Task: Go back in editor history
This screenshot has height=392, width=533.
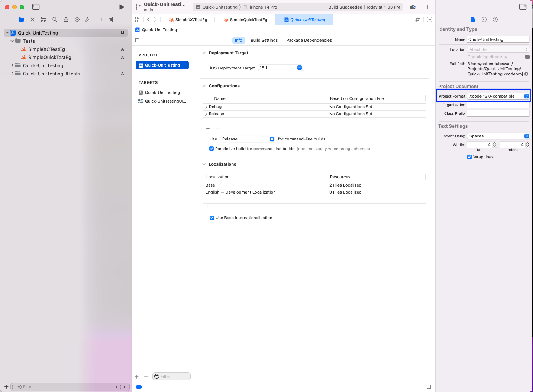Action: pos(148,20)
